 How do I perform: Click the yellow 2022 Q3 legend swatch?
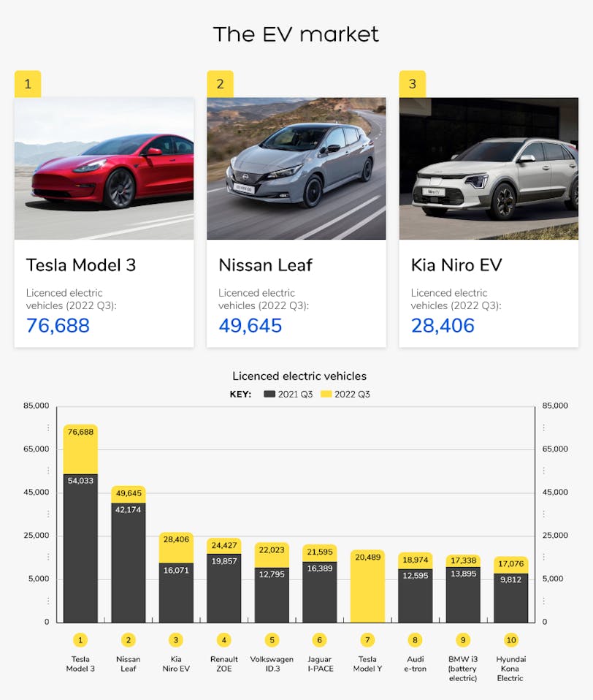click(x=326, y=395)
